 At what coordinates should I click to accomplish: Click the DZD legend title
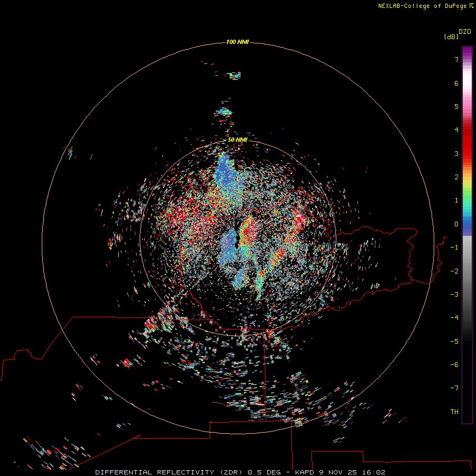465,32
